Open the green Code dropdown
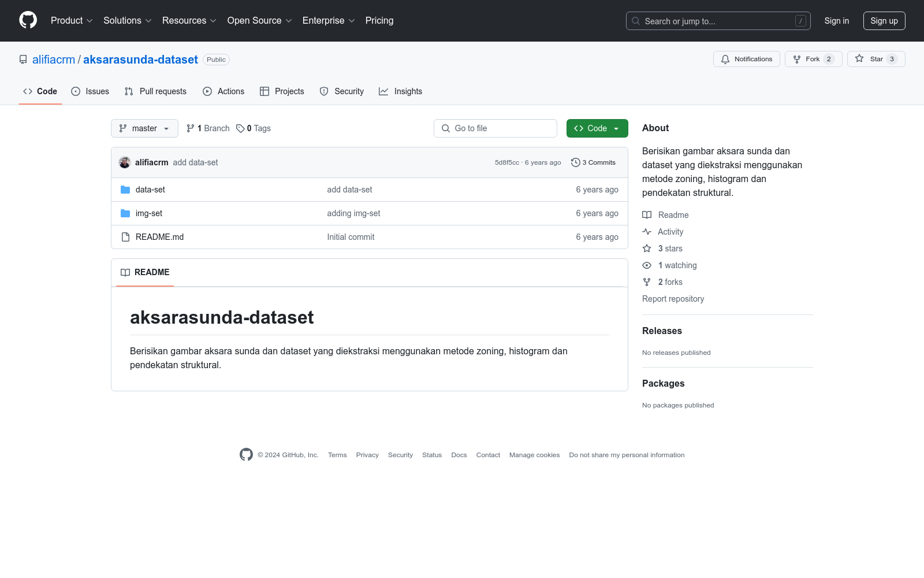924x578 pixels. 597,128
